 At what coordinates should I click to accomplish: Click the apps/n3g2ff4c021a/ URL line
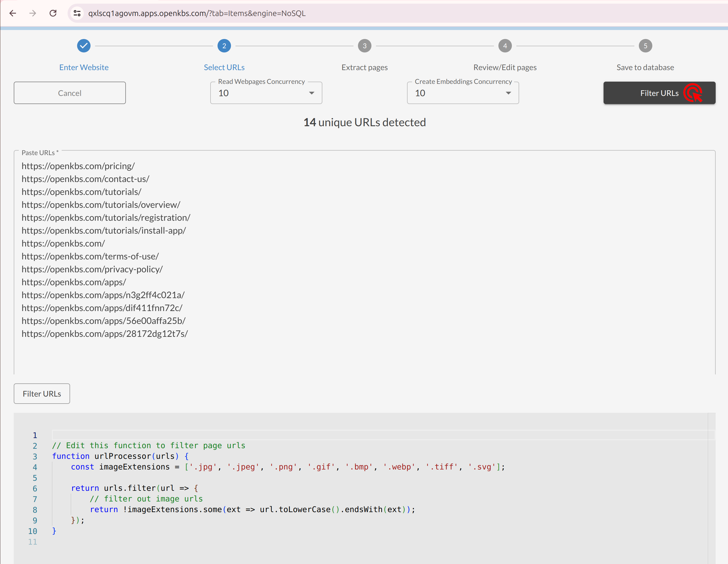click(x=103, y=295)
